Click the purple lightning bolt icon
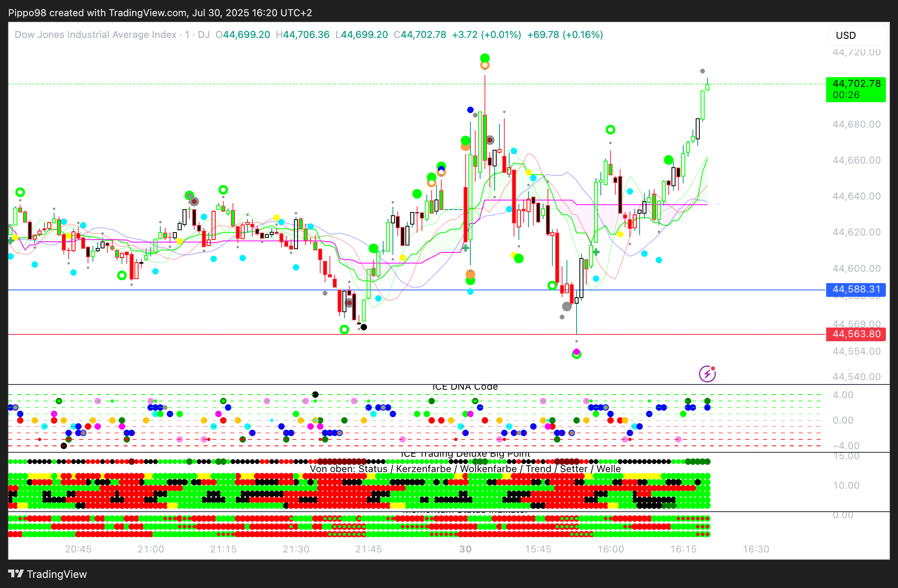Screen dimensions: 898x588 coord(707,374)
